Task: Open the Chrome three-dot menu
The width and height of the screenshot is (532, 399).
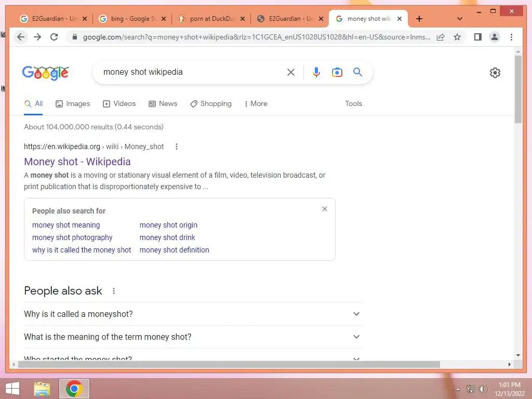Action: pyautogui.click(x=511, y=37)
